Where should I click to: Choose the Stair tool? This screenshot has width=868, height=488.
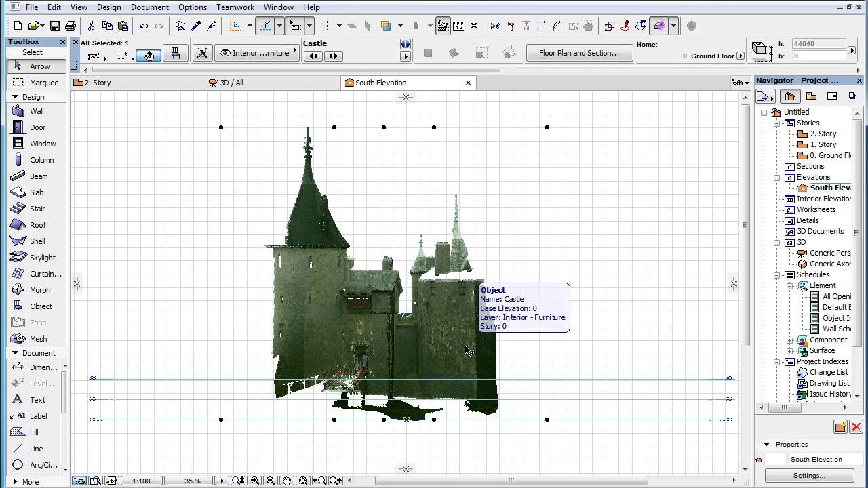pyautogui.click(x=37, y=209)
